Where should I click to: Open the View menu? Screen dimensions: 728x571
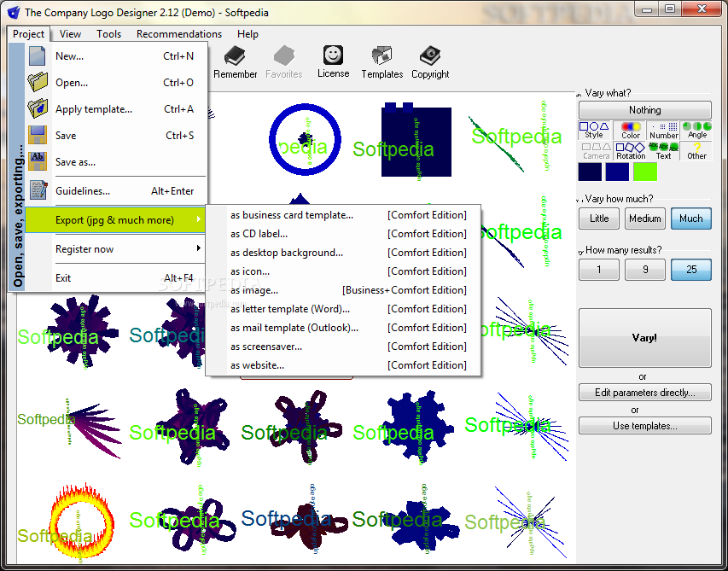(70, 34)
